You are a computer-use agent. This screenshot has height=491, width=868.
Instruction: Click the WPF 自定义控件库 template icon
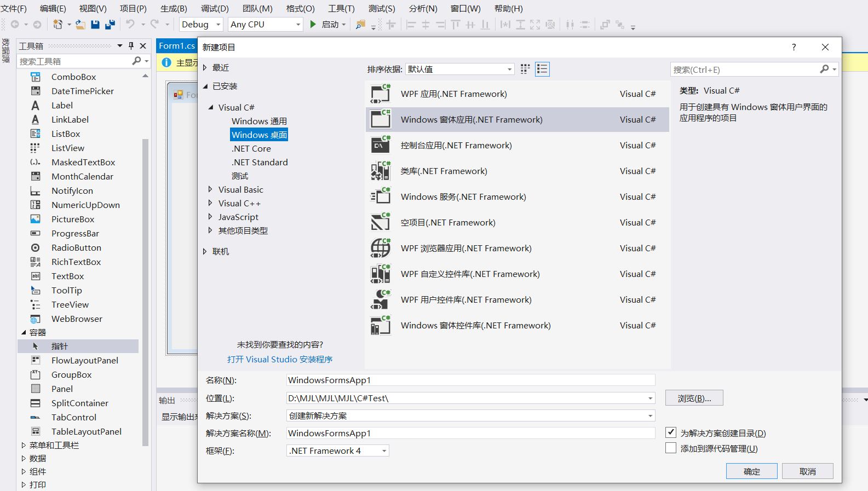click(x=381, y=274)
